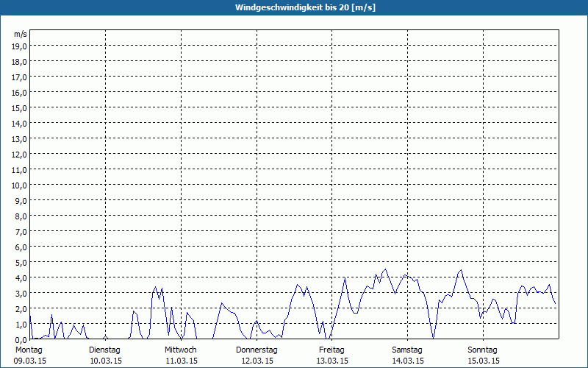Select the 13,0 axis value
Image resolution: width=588 pixels, height=368 pixels.
coord(19,139)
